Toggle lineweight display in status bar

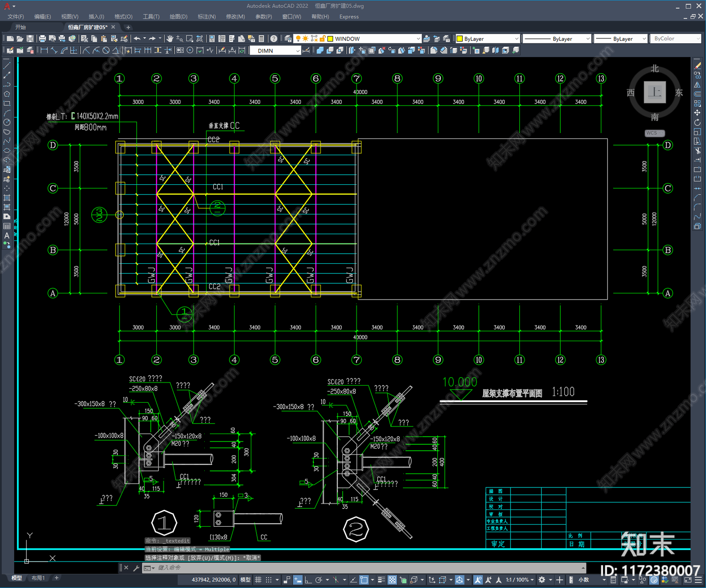pyautogui.click(x=382, y=580)
